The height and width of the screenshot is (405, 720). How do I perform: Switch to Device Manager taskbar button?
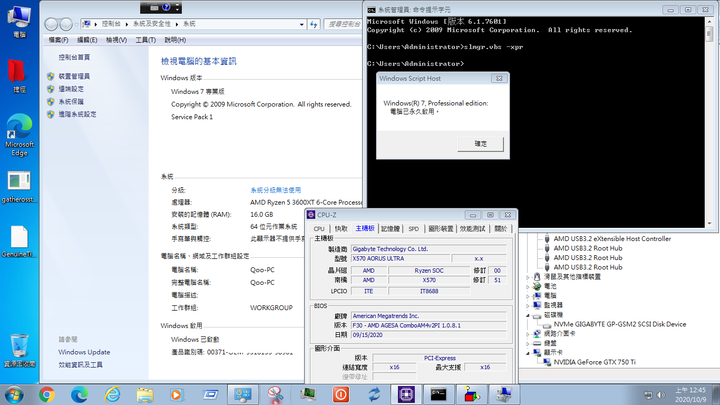[504, 394]
